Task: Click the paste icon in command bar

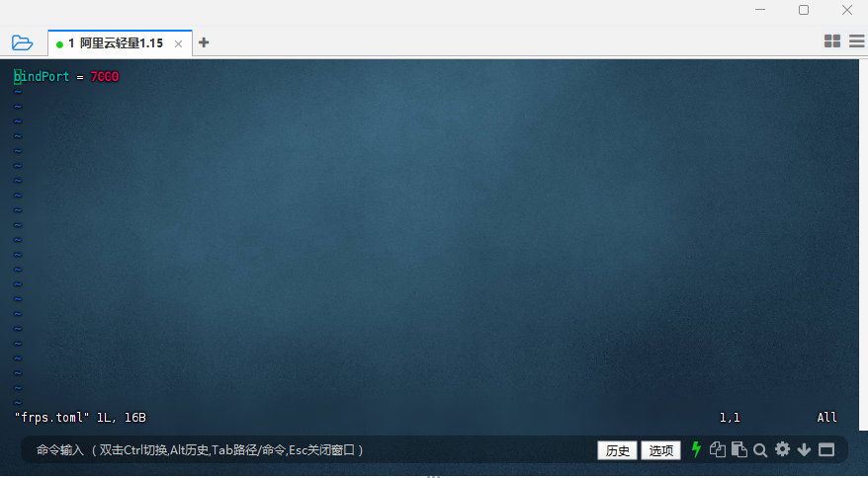Action: [738, 449]
